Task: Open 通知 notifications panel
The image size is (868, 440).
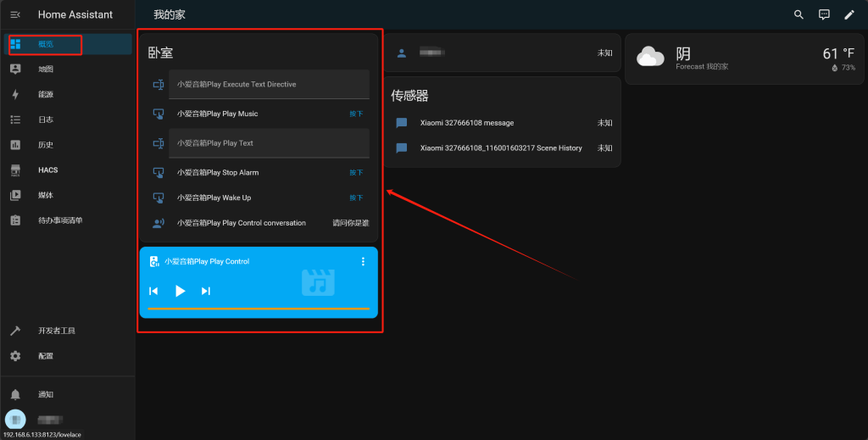Action: point(68,394)
